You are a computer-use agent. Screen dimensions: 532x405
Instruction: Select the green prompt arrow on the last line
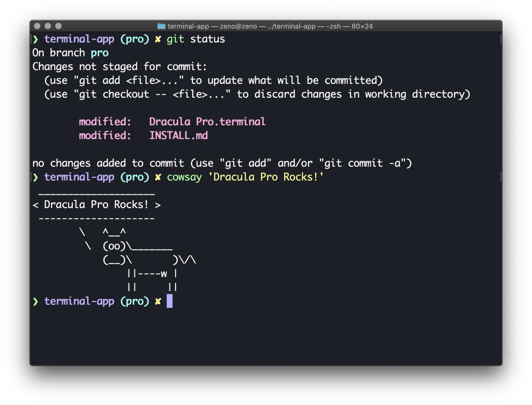pos(36,301)
